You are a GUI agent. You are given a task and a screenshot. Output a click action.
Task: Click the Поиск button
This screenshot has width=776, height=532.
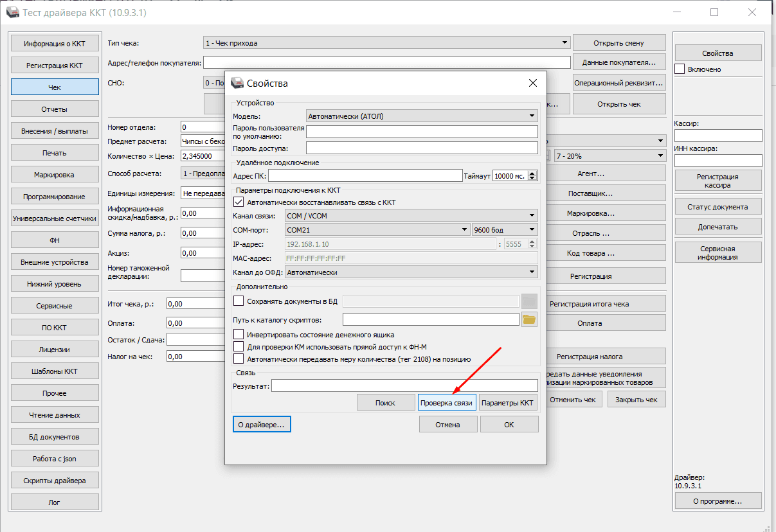coord(385,403)
